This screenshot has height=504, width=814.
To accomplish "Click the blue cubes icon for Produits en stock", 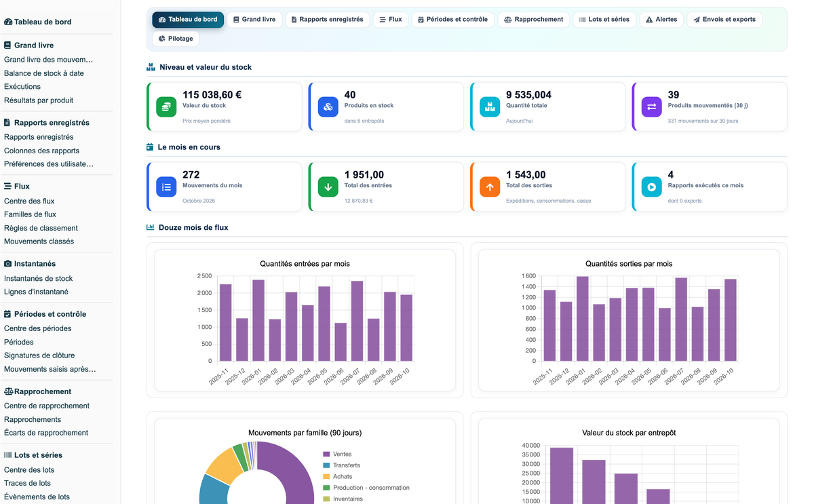I will point(328,106).
